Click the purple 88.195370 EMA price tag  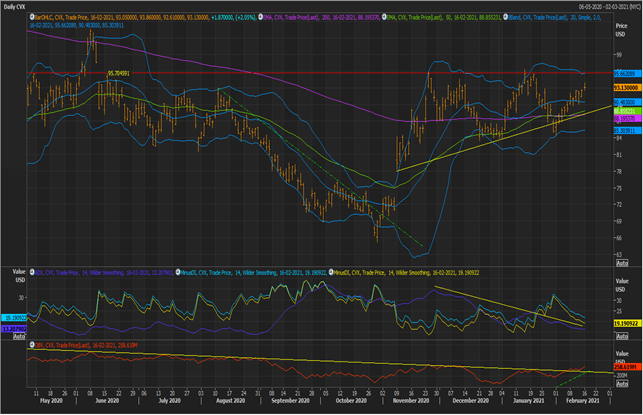point(627,119)
